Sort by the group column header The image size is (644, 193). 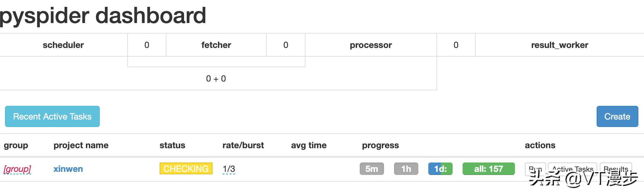click(x=16, y=145)
